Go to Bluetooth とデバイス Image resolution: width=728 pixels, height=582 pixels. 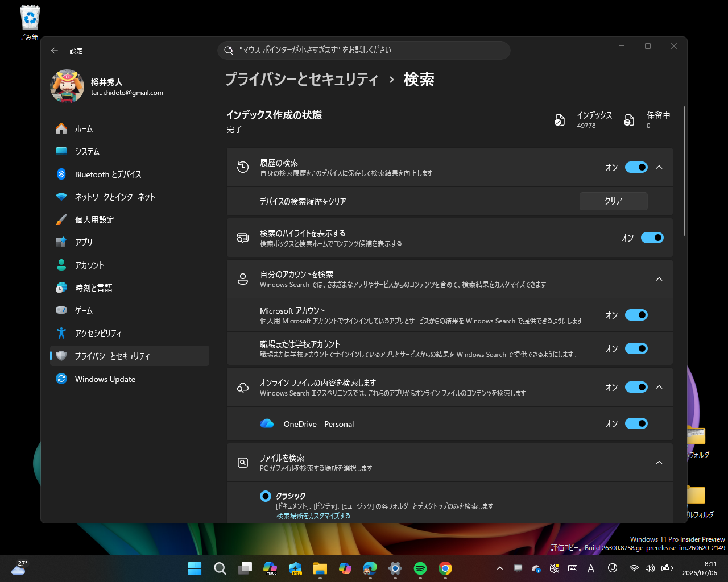[130, 174]
